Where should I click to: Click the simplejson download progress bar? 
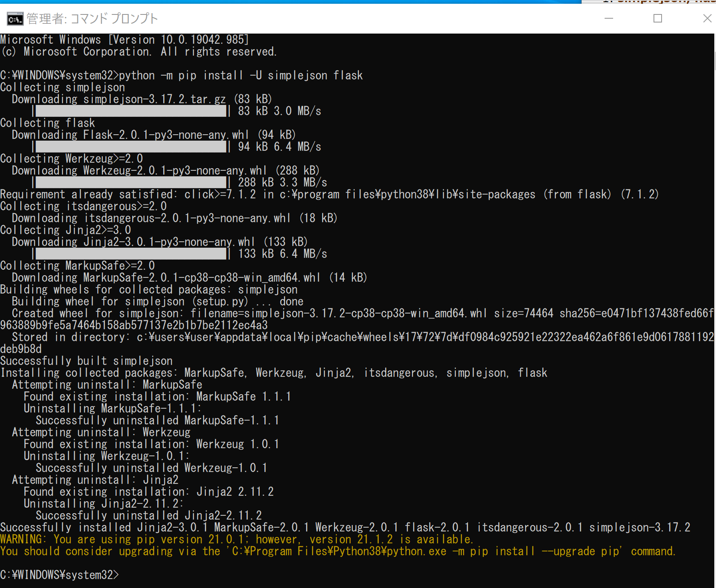131,111
